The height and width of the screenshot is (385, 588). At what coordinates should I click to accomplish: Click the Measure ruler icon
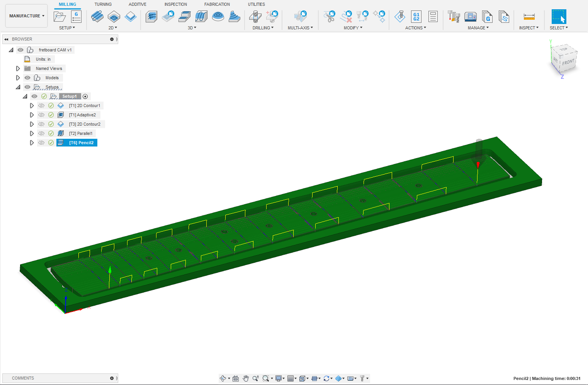tap(529, 17)
